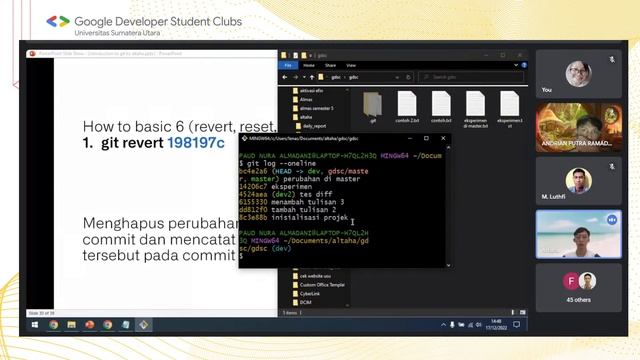The image size is (640, 360).
Task: Click muted mic icon on M. Luthfi tile
Action: click(x=612, y=167)
